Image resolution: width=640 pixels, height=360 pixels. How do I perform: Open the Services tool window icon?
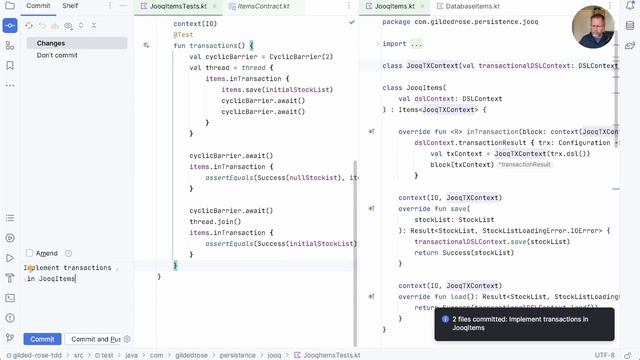click(10, 238)
